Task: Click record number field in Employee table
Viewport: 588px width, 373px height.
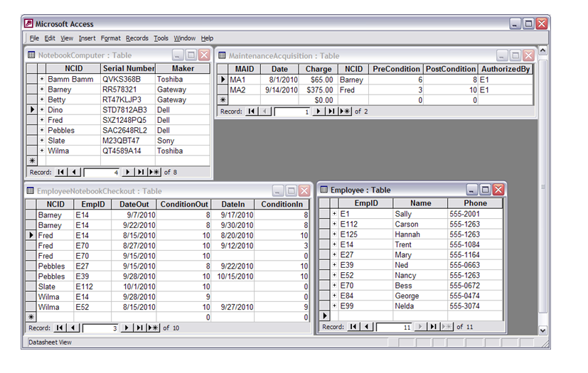Action: (394, 327)
